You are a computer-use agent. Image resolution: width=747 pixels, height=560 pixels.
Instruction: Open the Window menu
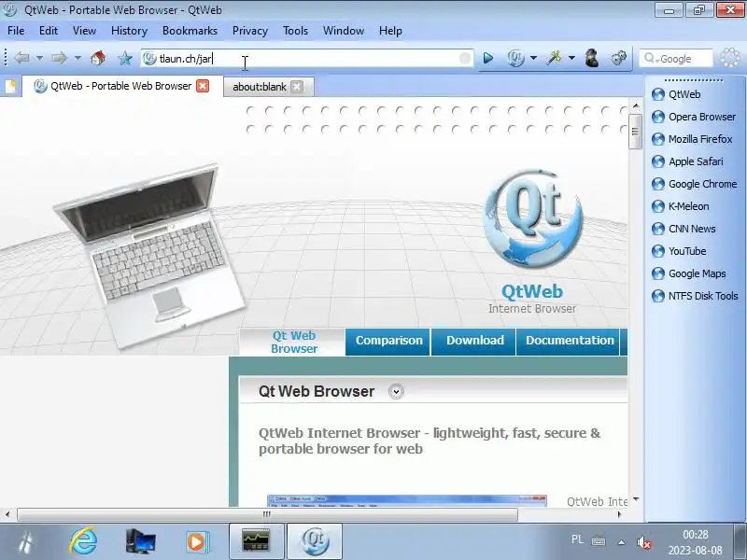(x=344, y=31)
